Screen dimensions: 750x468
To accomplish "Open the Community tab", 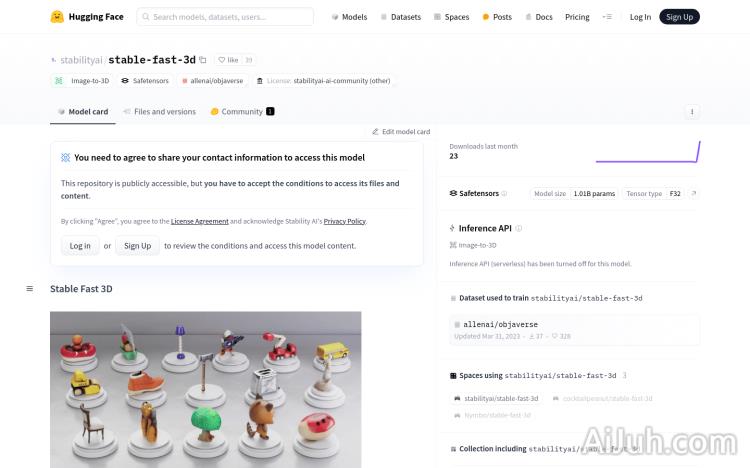I will point(243,111).
